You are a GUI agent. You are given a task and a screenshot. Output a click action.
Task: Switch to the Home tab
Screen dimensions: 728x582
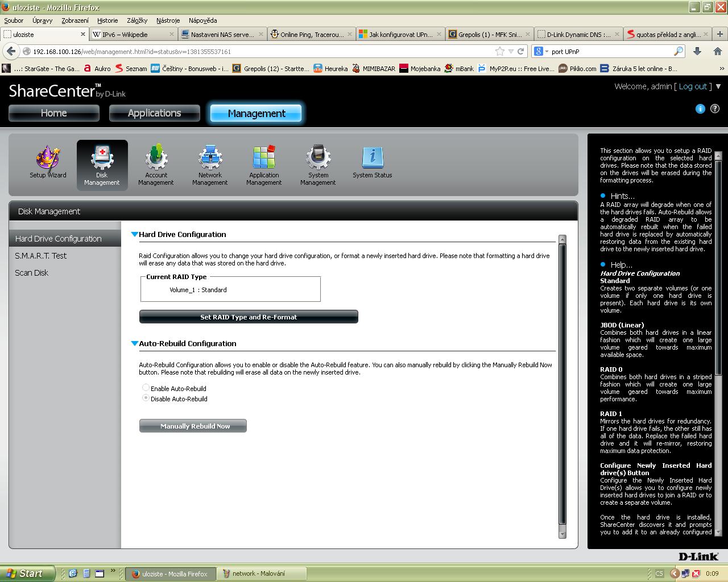[54, 113]
